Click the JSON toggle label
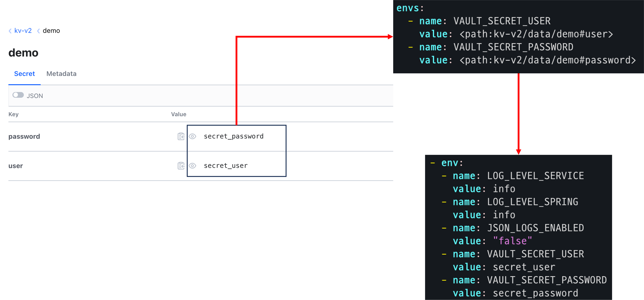The height and width of the screenshot is (300, 644). coord(35,96)
